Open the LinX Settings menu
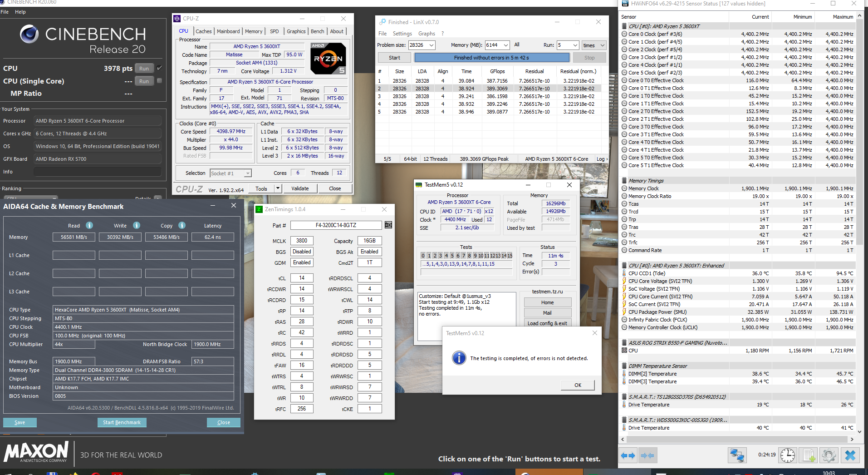 pos(402,34)
